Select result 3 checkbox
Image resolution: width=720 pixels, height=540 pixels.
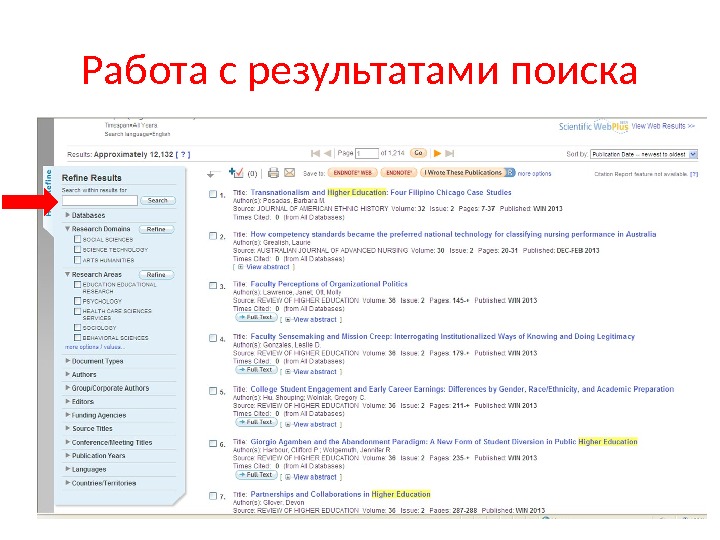click(213, 286)
